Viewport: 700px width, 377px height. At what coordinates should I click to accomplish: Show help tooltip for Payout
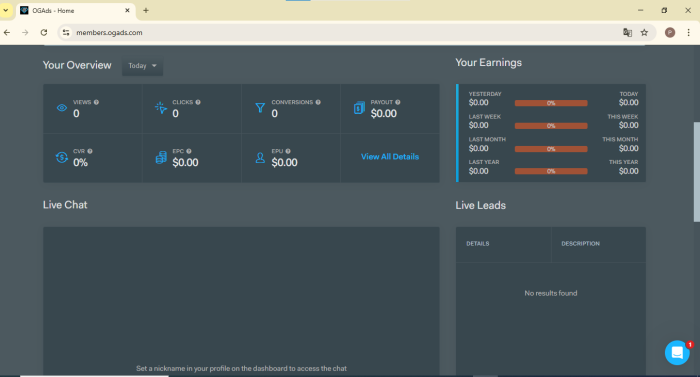(397, 102)
